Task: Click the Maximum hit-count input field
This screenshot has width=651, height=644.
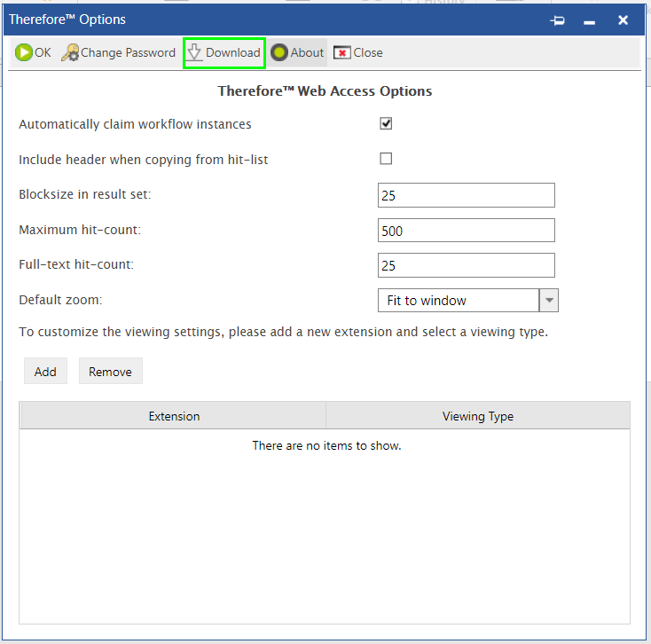Action: [467, 231]
